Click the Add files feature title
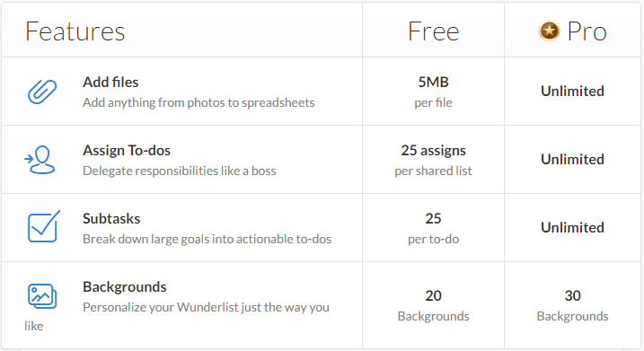Screen dimensions: 644x351 (110, 82)
